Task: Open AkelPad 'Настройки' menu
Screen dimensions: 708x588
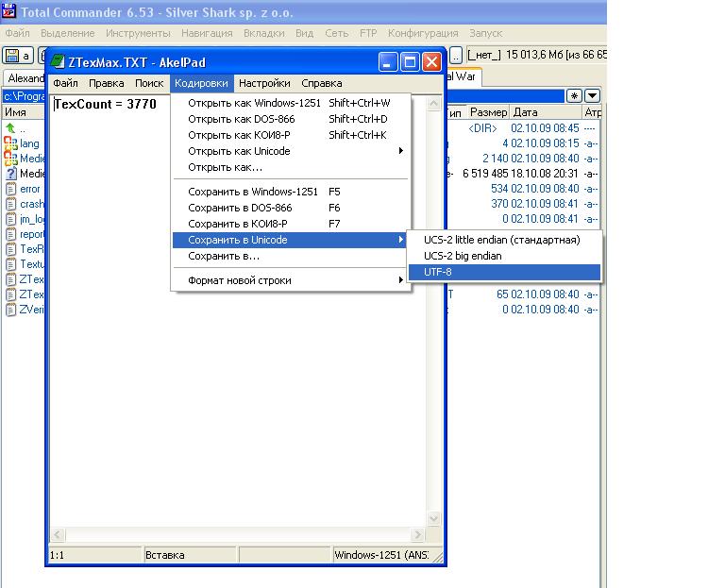Action: pyautogui.click(x=263, y=83)
